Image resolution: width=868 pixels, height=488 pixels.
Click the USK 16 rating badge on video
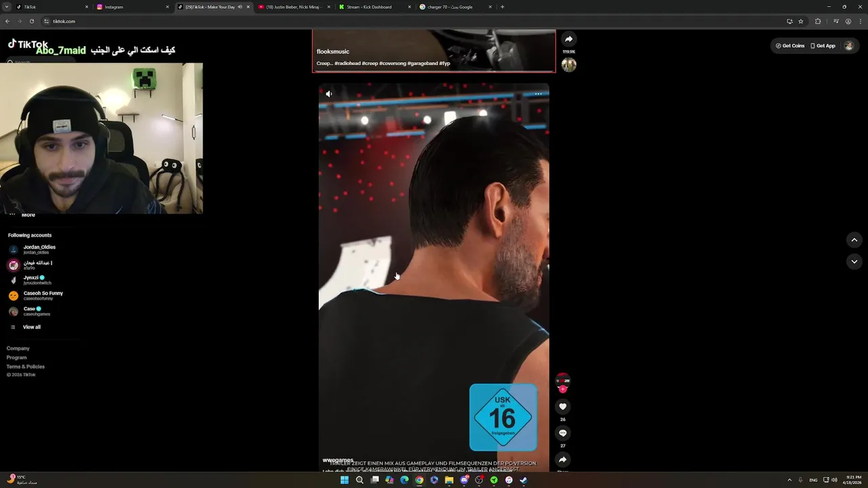pyautogui.click(x=503, y=418)
